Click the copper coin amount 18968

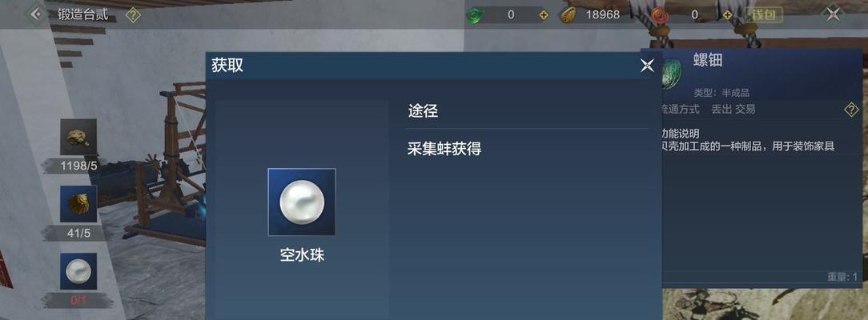(x=602, y=15)
